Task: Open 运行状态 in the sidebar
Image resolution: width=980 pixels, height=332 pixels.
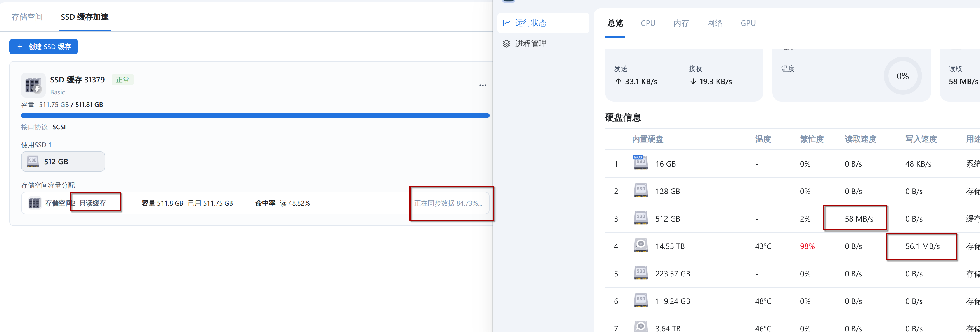Action: pyautogui.click(x=543, y=23)
